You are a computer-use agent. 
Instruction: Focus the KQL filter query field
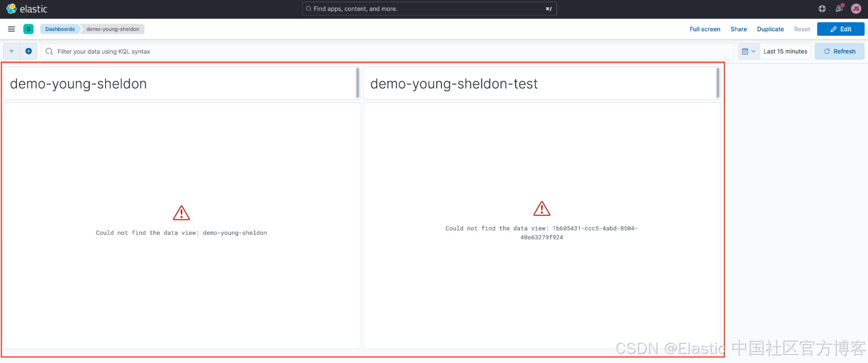[x=387, y=51]
